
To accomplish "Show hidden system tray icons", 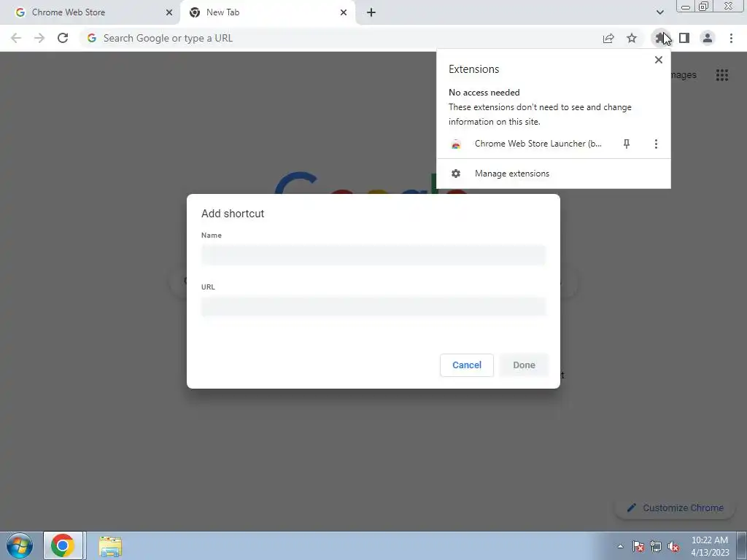I will [620, 547].
